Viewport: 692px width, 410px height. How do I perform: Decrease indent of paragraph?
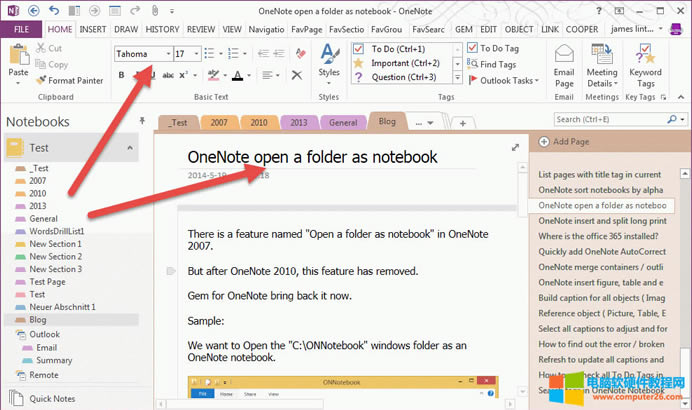coord(263,53)
